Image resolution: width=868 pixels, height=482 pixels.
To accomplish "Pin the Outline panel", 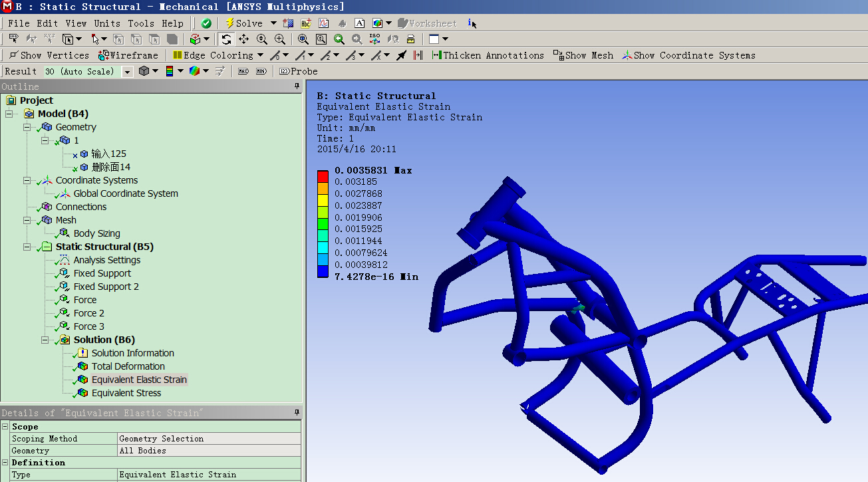I will (297, 86).
